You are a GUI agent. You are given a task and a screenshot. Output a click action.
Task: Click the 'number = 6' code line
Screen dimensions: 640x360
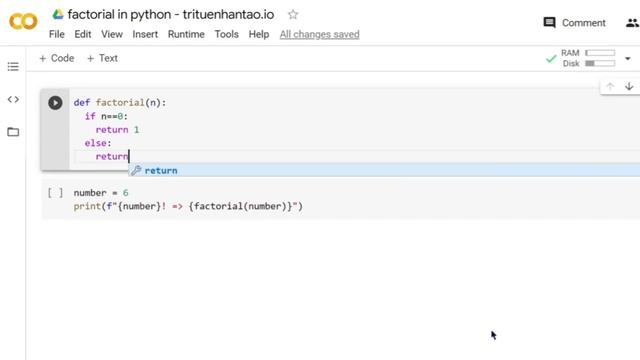101,193
